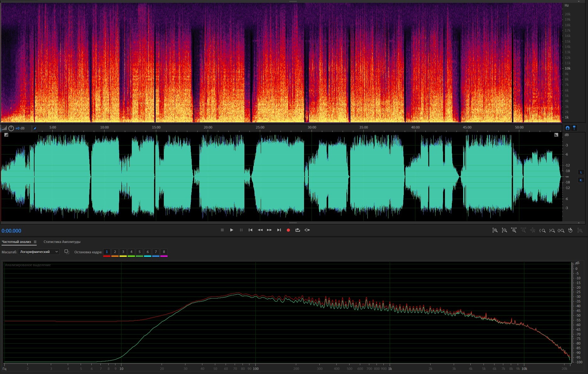Click the Skip Selection icon

point(307,230)
